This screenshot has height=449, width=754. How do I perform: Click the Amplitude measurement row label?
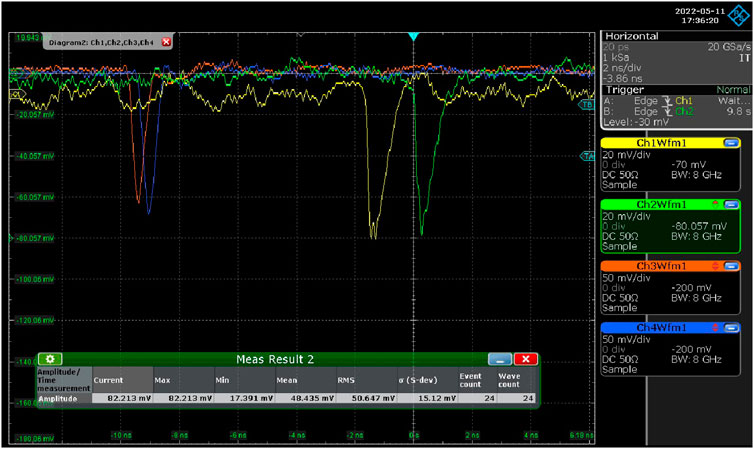tap(64, 398)
